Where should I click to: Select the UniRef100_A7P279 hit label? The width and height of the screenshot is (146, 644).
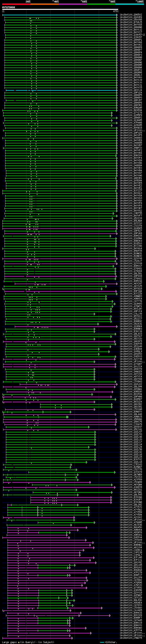(131, 573)
